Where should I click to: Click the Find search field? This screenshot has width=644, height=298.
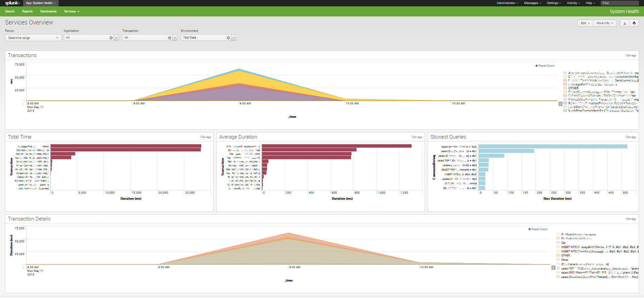click(x=620, y=3)
